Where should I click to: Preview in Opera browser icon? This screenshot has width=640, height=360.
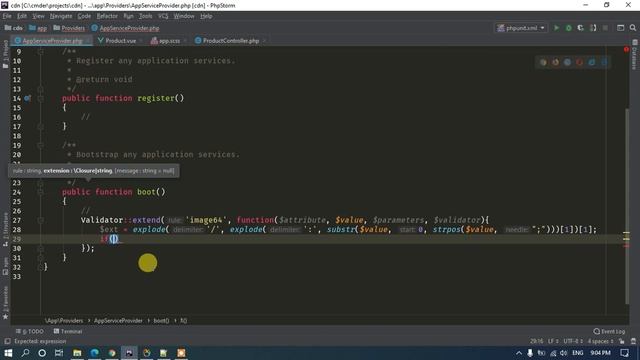(x=580, y=62)
